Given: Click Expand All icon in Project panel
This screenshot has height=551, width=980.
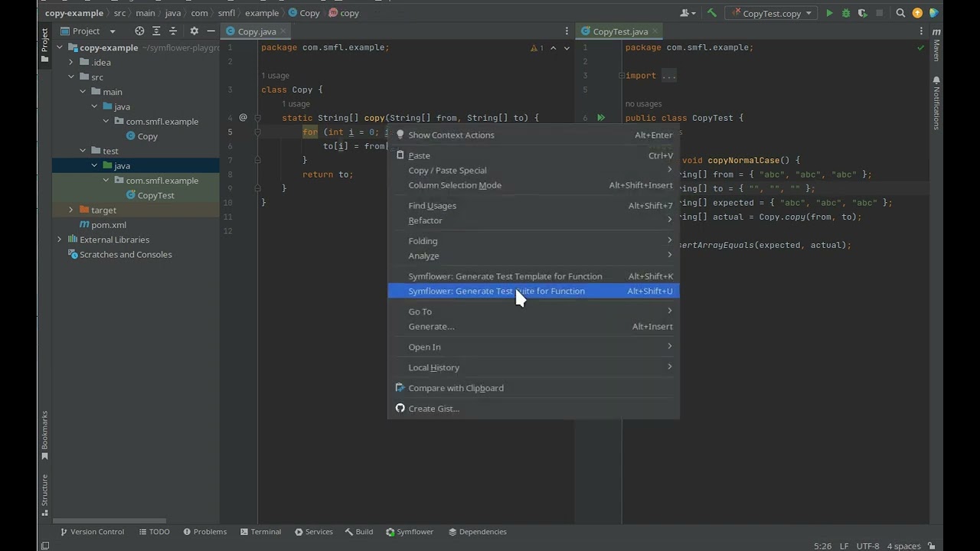Looking at the screenshot, I should [x=156, y=31].
